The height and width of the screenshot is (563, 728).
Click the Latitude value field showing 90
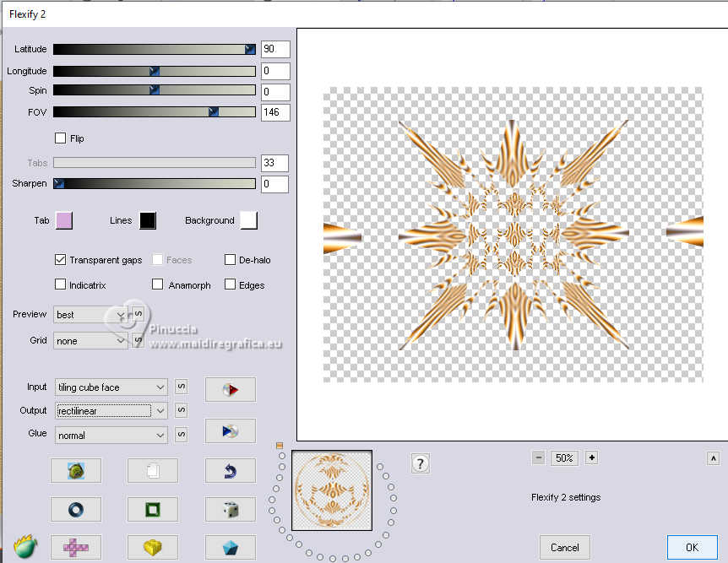[275, 49]
